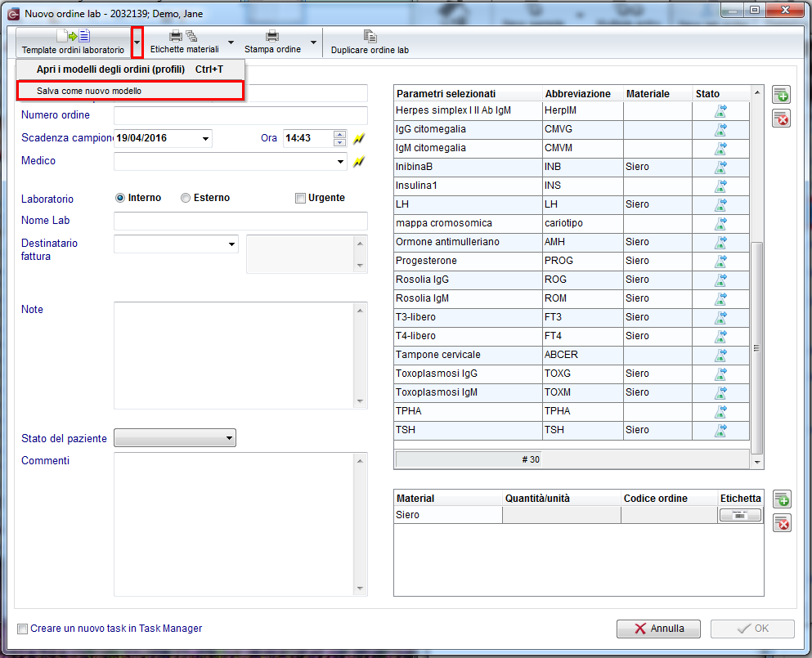Click the lightning icon next to Ora
The image size is (812, 658).
coord(359,139)
